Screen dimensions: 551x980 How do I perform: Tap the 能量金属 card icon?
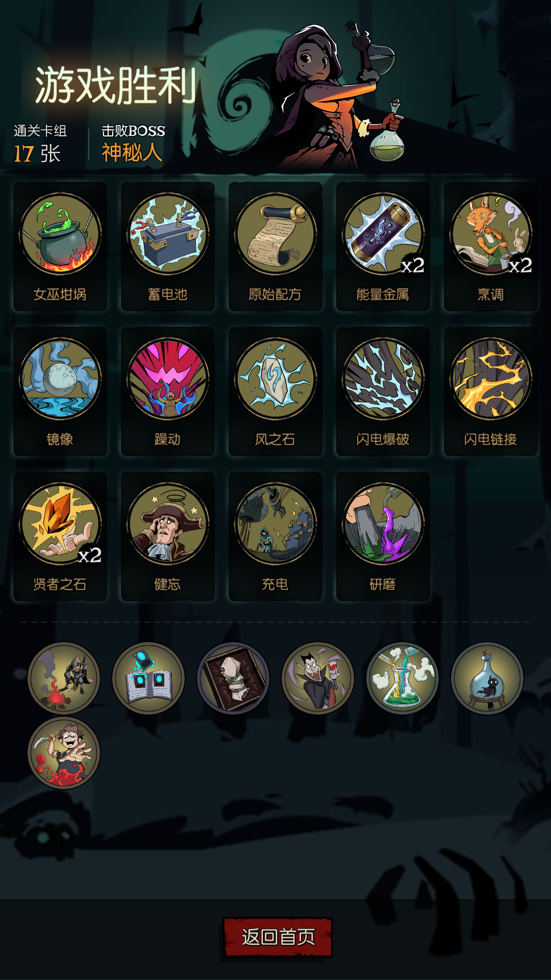pyautogui.click(x=383, y=235)
